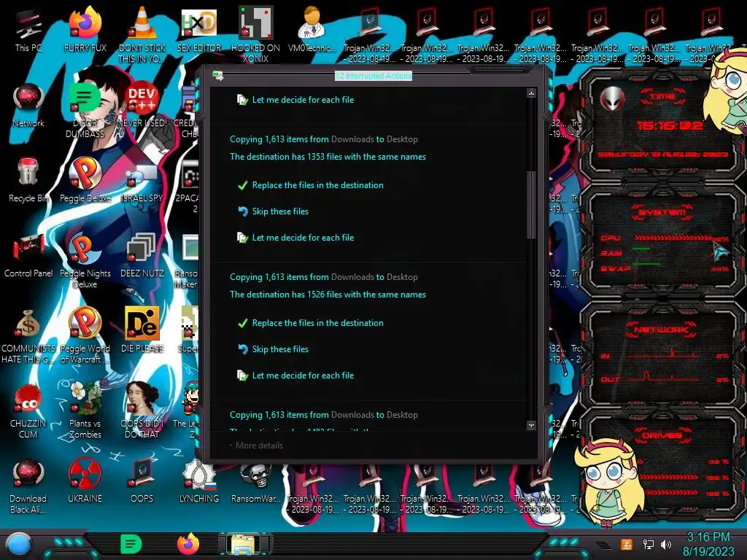The image size is (747, 560).
Task: Open the Network desktop icon
Action: [x=28, y=105]
